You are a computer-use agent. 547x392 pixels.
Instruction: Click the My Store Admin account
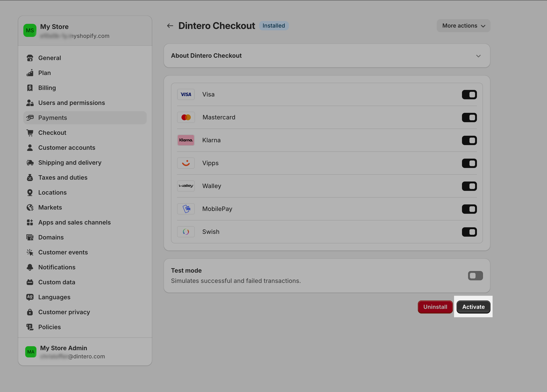(85, 352)
